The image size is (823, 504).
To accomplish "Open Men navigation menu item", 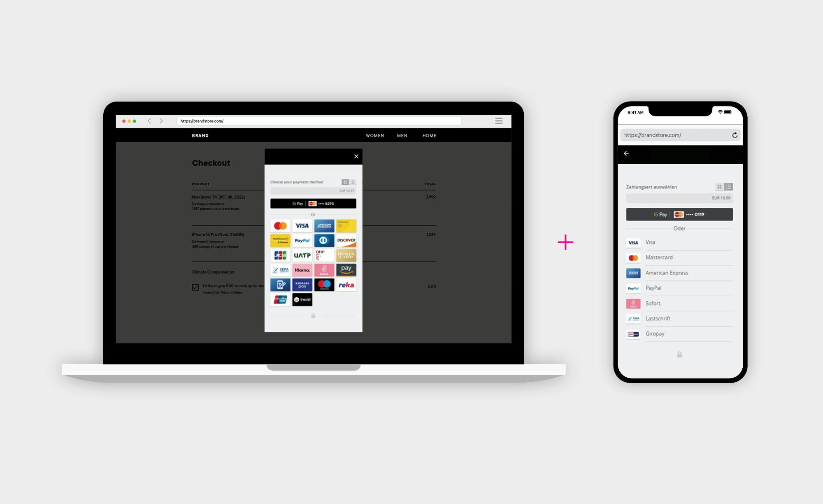I will (x=401, y=136).
